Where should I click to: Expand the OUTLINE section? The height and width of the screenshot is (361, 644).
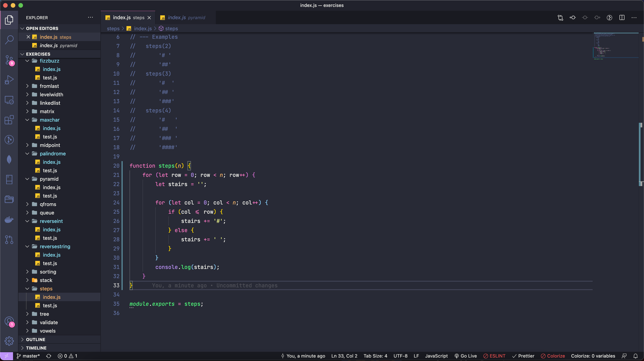(59, 340)
